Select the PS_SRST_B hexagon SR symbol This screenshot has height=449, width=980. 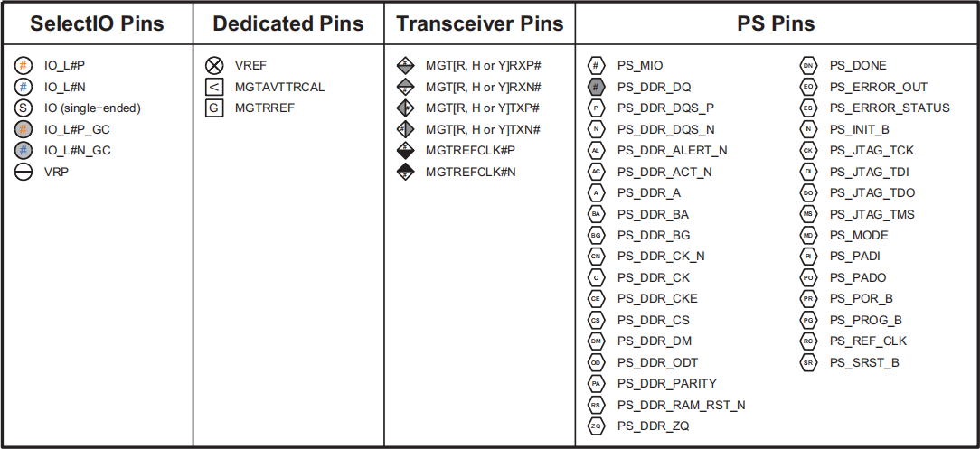pos(808,362)
